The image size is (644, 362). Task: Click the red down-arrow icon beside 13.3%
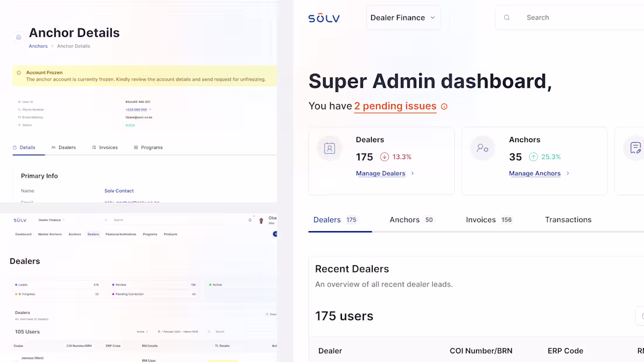[385, 157]
